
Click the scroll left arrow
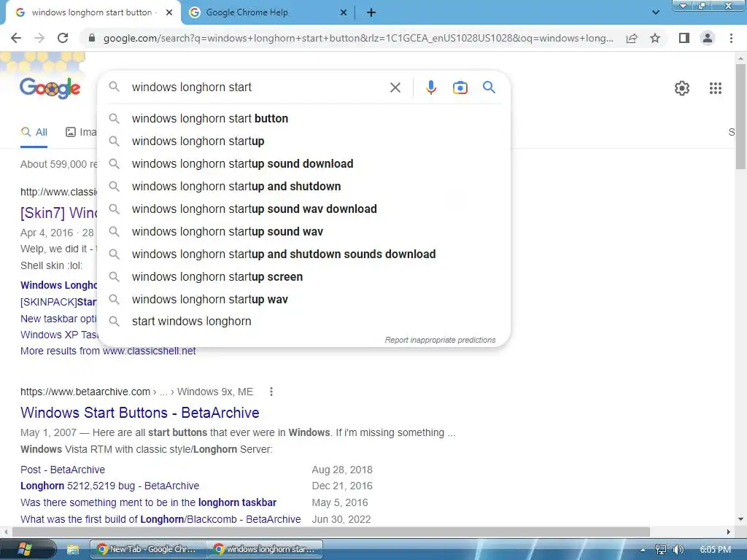click(x=6, y=532)
